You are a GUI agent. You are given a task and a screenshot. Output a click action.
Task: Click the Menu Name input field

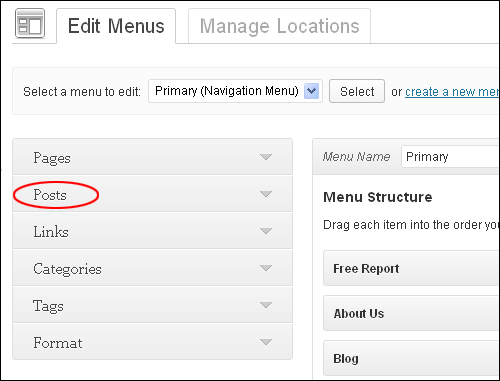pos(450,157)
